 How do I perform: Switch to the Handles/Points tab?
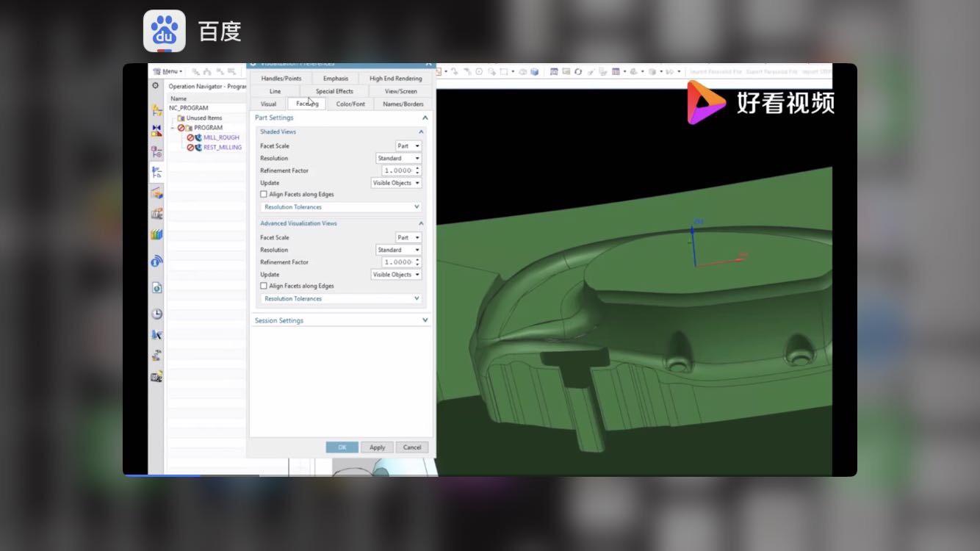[x=281, y=79]
